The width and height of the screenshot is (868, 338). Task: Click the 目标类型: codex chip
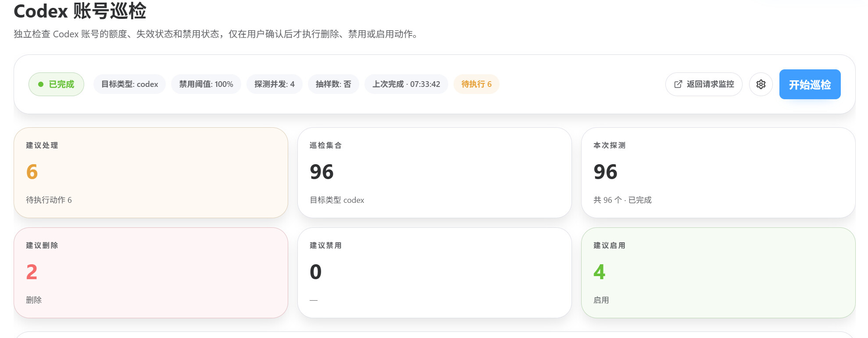(129, 84)
